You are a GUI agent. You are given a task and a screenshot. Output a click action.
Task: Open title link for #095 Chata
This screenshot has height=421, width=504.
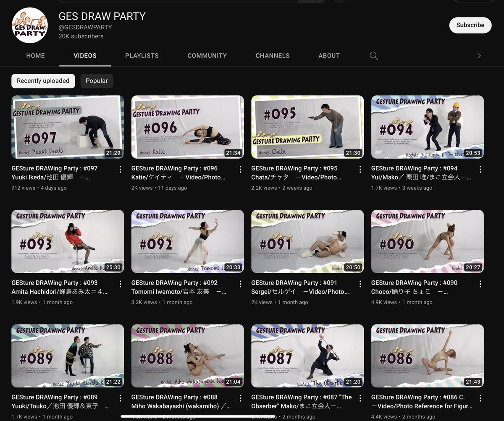pyautogui.click(x=296, y=173)
